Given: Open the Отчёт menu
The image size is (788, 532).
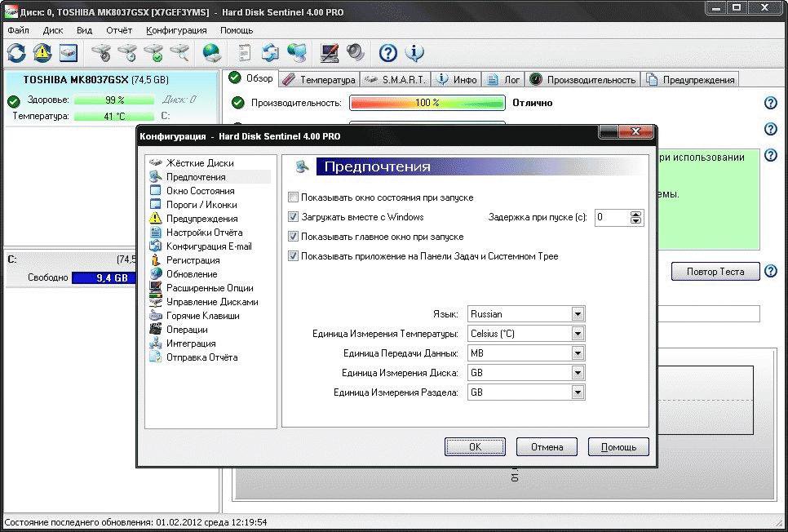Looking at the screenshot, I should point(119,30).
